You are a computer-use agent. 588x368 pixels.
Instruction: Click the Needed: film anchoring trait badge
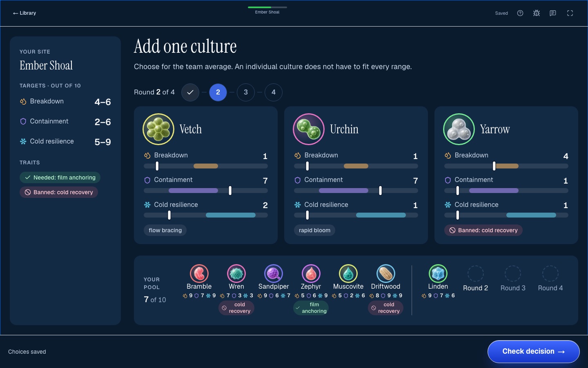[60, 177]
